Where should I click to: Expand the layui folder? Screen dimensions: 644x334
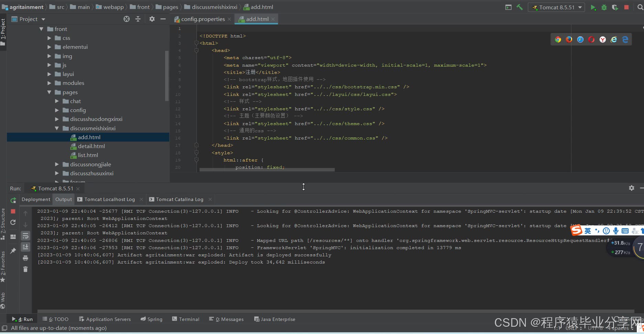click(49, 74)
